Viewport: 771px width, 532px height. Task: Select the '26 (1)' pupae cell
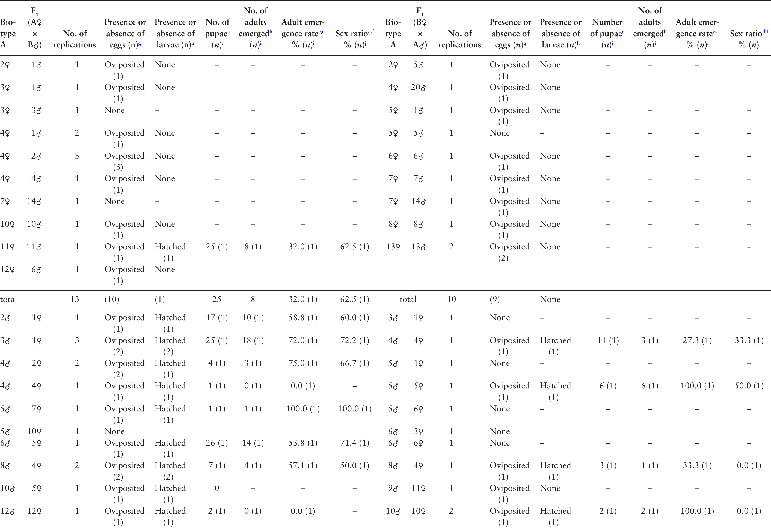[x=217, y=443]
